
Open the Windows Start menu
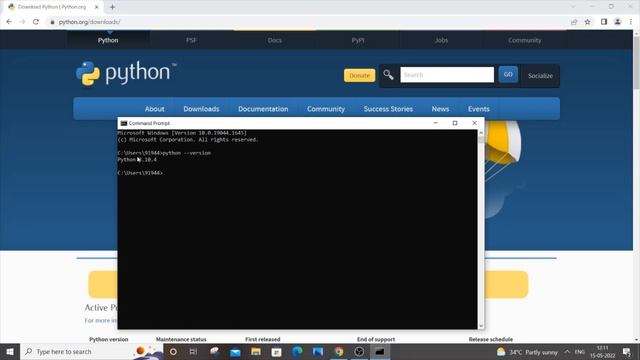click(10, 352)
